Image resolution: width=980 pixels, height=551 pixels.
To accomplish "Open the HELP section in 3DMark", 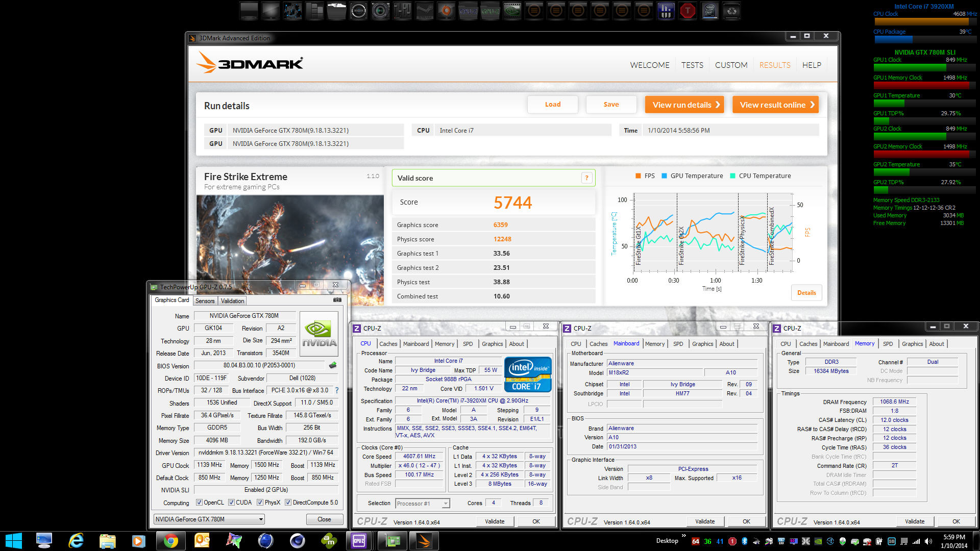I will point(812,65).
